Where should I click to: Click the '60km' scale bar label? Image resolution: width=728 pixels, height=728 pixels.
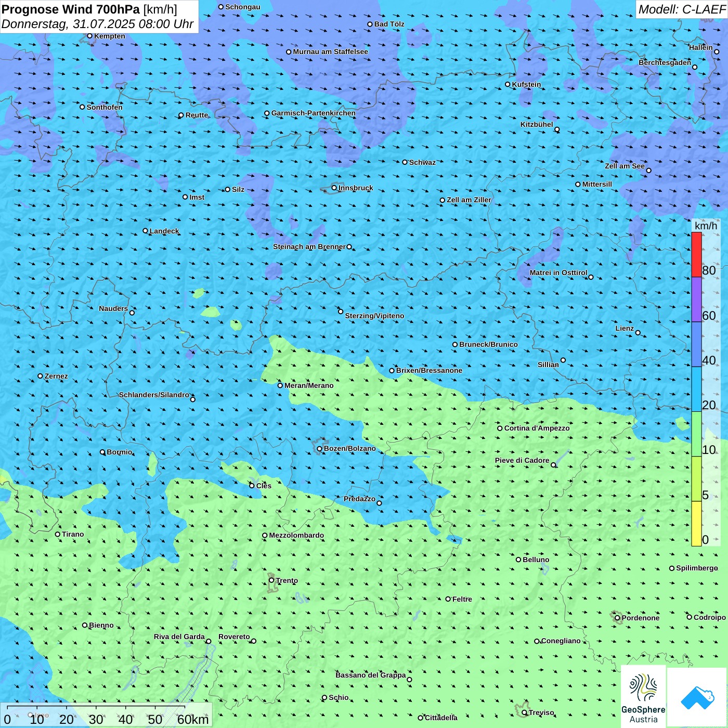[x=193, y=720]
